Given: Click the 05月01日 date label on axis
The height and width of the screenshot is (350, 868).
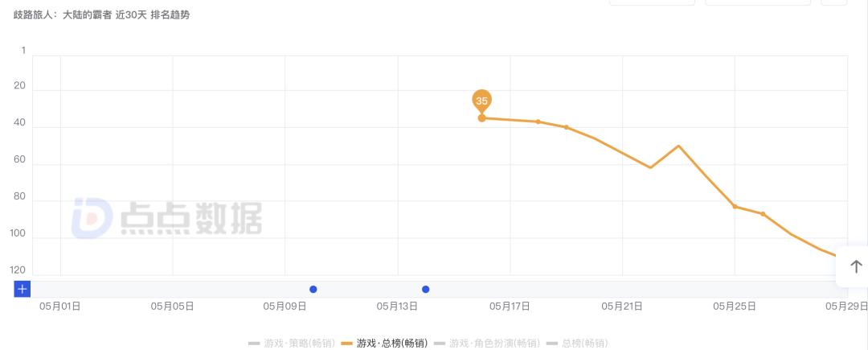Looking at the screenshot, I should click(60, 307).
